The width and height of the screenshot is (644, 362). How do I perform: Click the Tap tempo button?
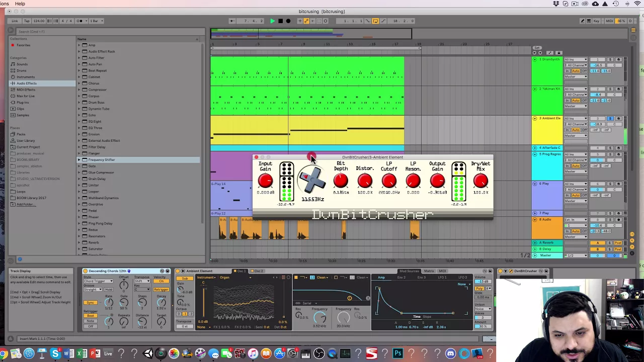coord(27,21)
